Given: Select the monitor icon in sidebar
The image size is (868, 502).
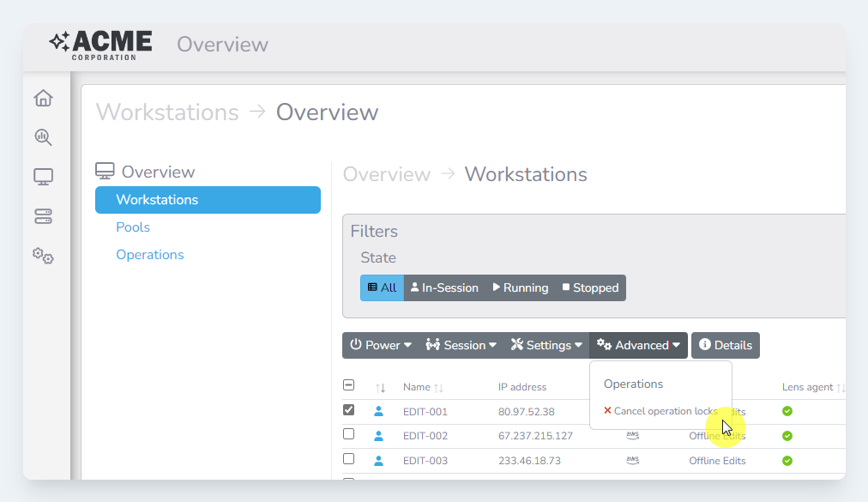Looking at the screenshot, I should tap(43, 177).
